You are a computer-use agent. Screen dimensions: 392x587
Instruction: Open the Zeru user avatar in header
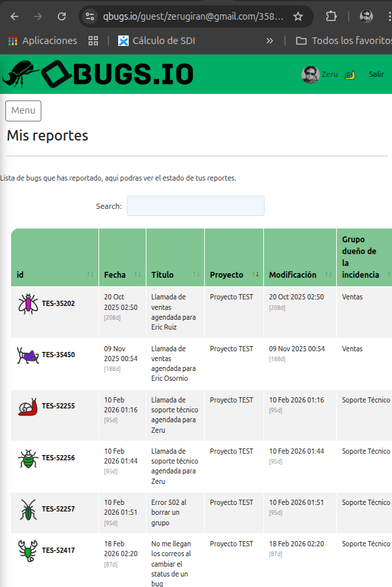pyautogui.click(x=310, y=74)
